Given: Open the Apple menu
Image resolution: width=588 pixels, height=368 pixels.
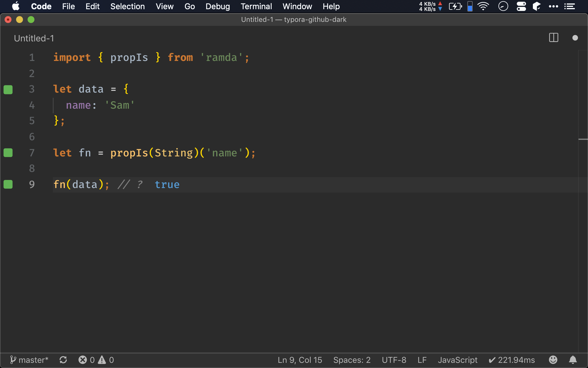Looking at the screenshot, I should pos(16,6).
